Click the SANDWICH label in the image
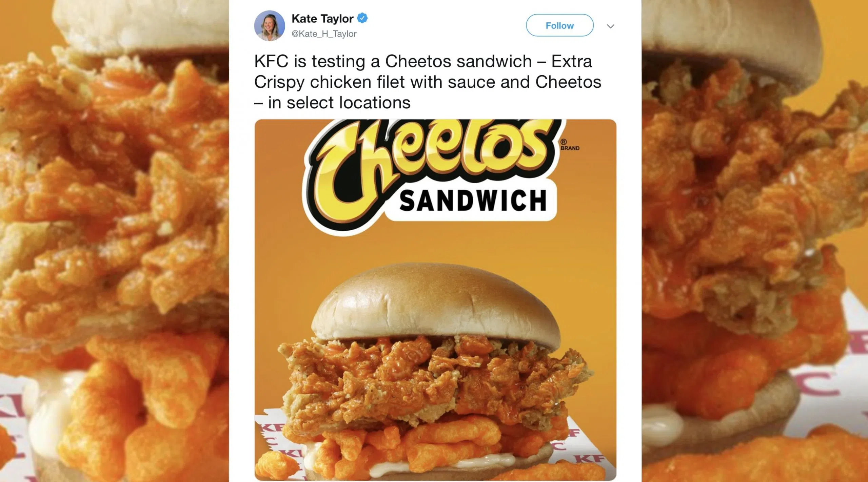This screenshot has width=868, height=482. (x=473, y=201)
